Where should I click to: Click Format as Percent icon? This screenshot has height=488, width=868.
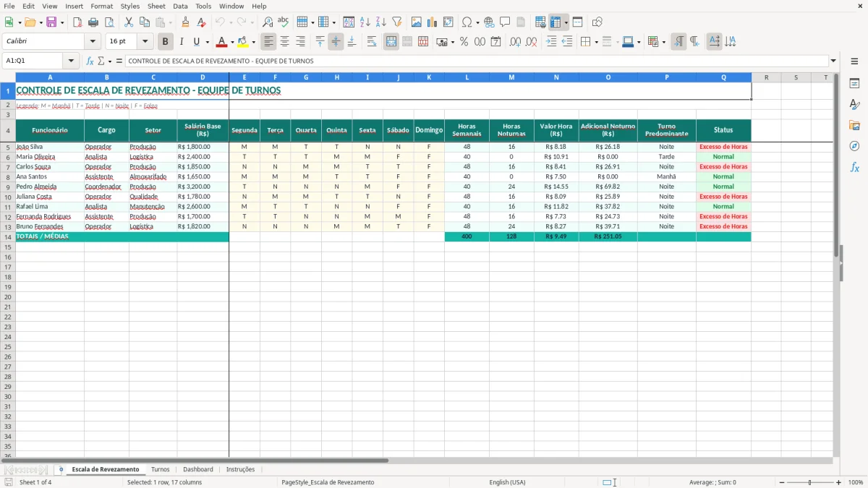click(464, 42)
